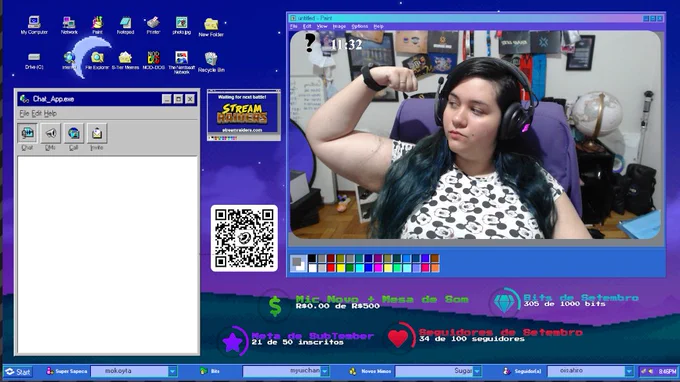
Task: Pick the black swatch in Paint palette
Action: pyautogui.click(x=312, y=258)
